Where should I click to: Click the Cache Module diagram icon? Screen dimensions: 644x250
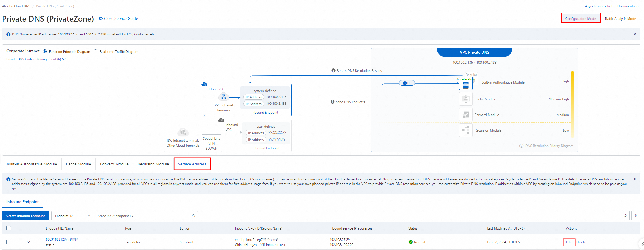point(466,99)
